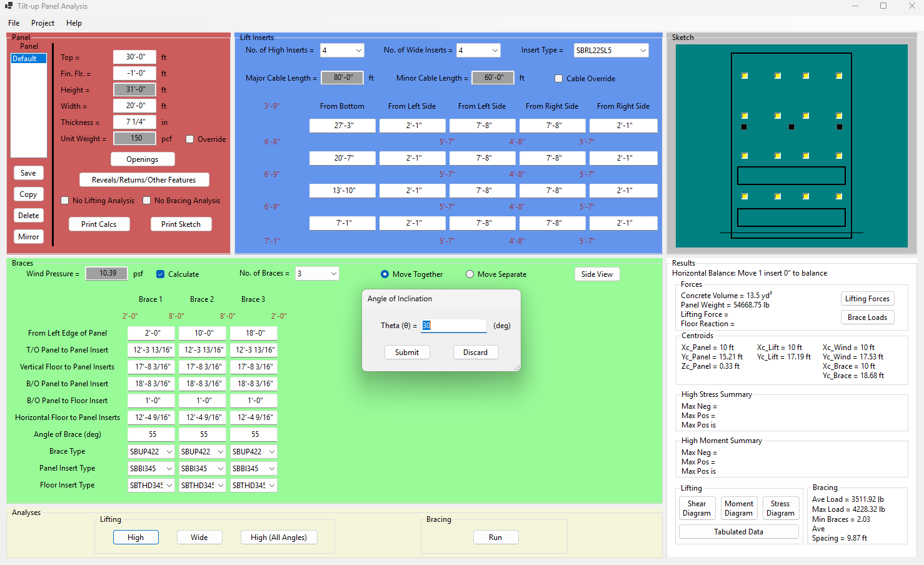924x565 pixels.
Task: Select Default in the Panel list
Action: pos(25,59)
